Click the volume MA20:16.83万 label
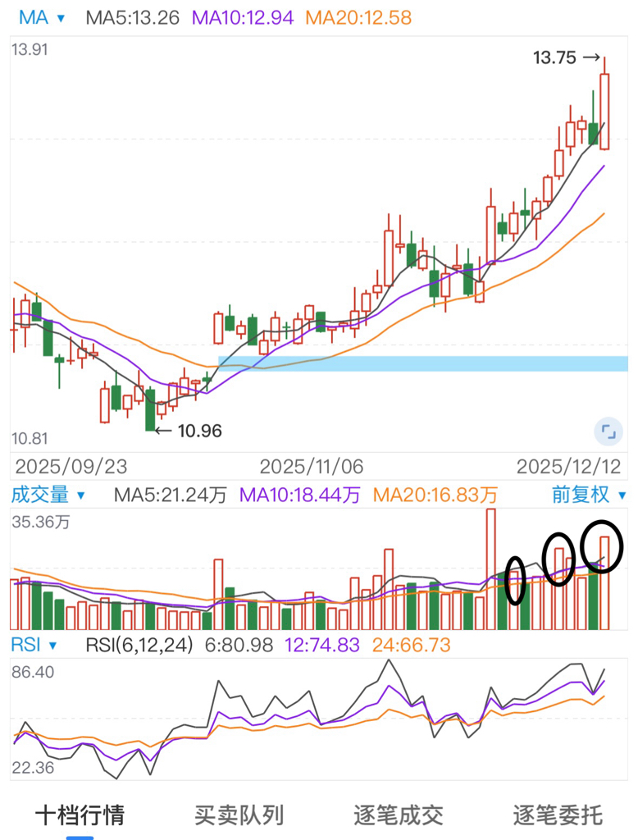The image size is (638, 840). [x=435, y=495]
